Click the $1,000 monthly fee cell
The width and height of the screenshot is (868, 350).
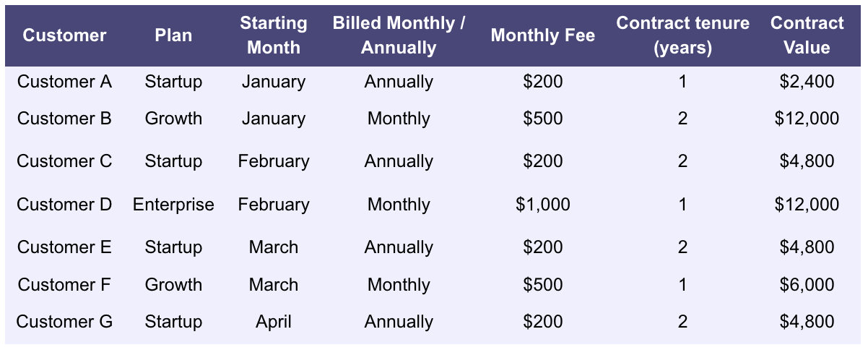click(543, 205)
